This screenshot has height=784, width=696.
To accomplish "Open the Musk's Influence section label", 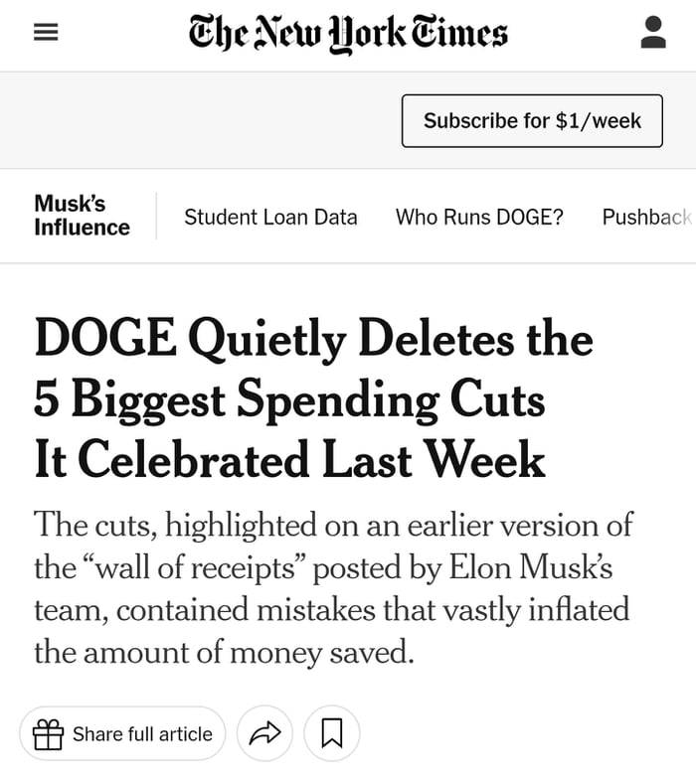I will (82, 216).
